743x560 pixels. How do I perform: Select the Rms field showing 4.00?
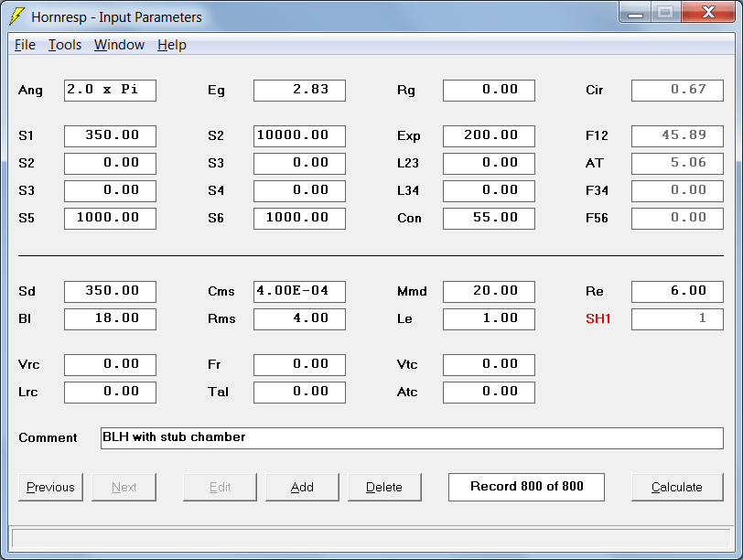(x=299, y=318)
